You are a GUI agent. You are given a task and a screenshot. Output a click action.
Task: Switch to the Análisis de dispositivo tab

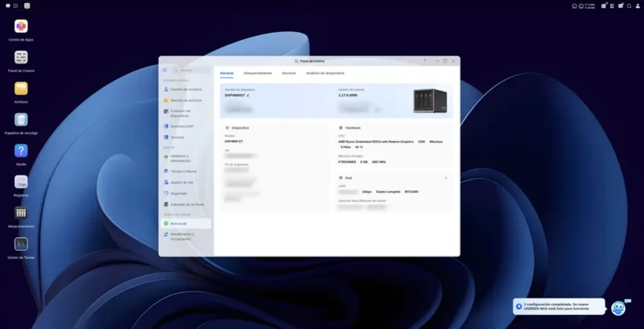pyautogui.click(x=325, y=73)
